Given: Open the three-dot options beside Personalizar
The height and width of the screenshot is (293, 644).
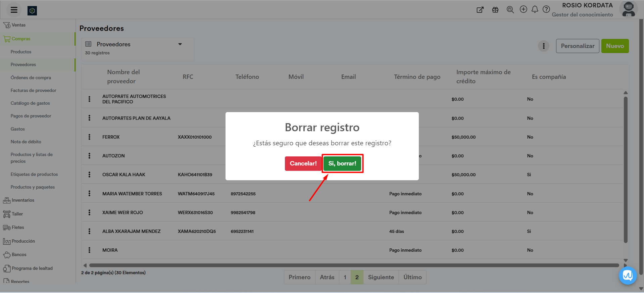Looking at the screenshot, I should (543, 46).
